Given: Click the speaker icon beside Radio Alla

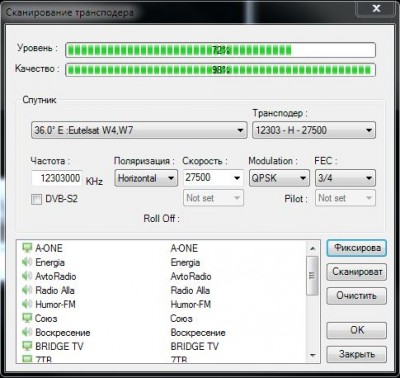Looking at the screenshot, I should (x=27, y=290).
